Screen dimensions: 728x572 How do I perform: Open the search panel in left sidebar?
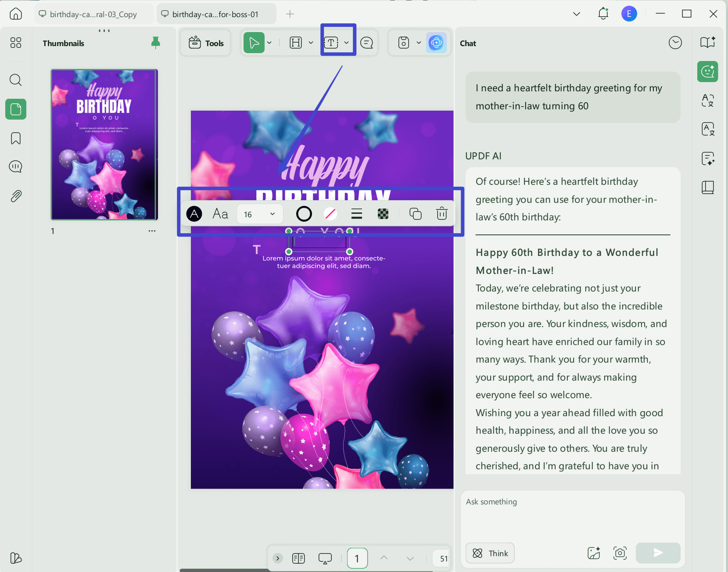click(x=16, y=80)
